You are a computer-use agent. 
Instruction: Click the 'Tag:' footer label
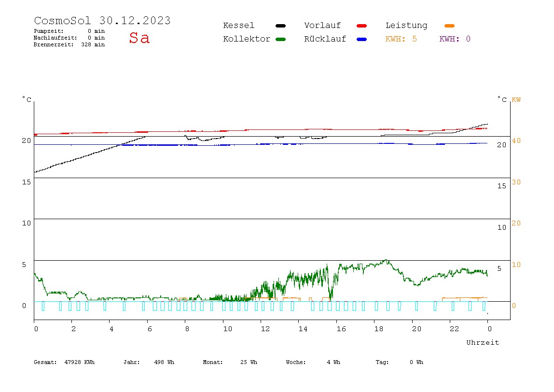coord(382,362)
